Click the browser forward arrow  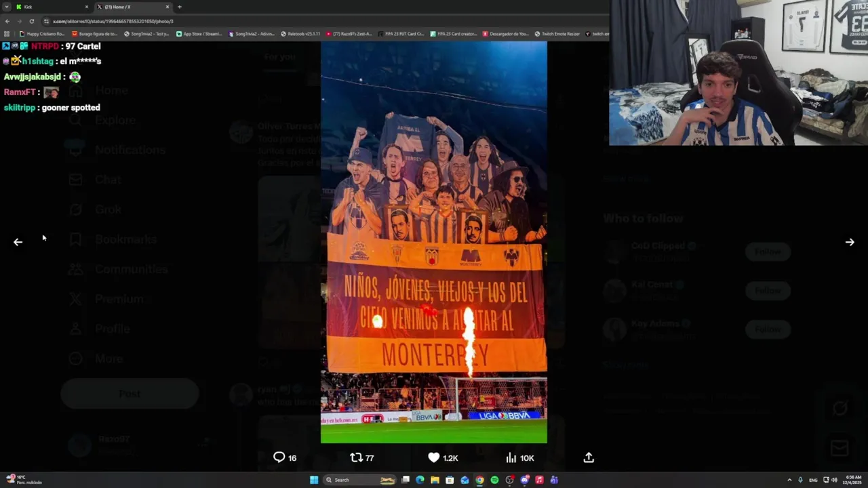tap(19, 21)
